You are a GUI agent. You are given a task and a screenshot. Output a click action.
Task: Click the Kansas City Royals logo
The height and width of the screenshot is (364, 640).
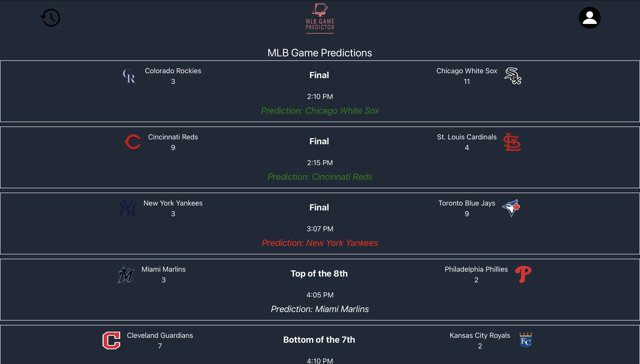tap(526, 340)
